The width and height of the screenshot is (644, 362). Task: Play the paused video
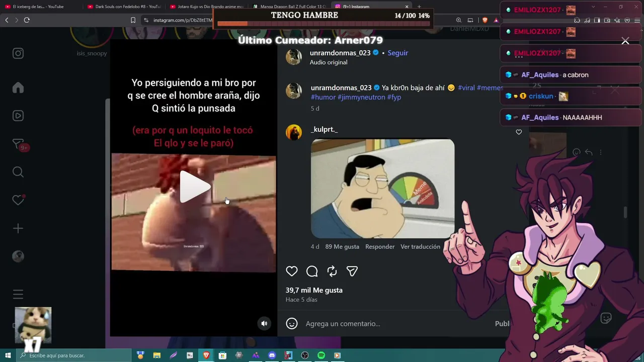click(x=195, y=187)
